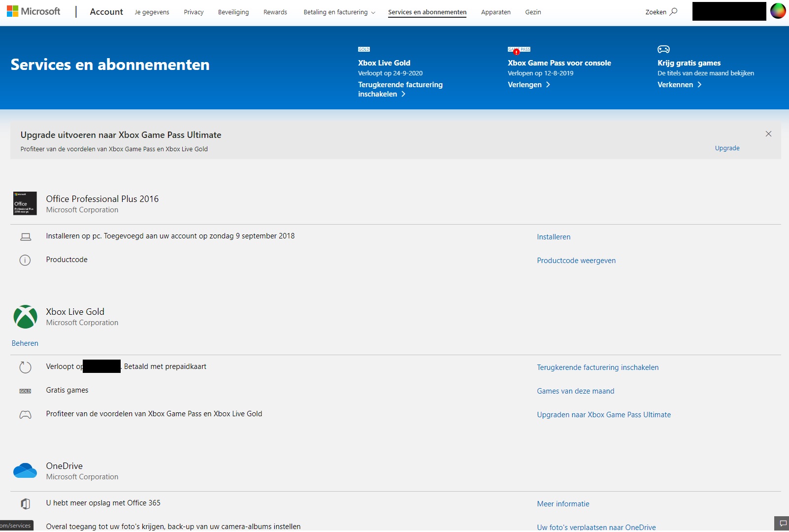Open the feedback chat icon at bottom right
This screenshot has width=789, height=532.
[783, 523]
